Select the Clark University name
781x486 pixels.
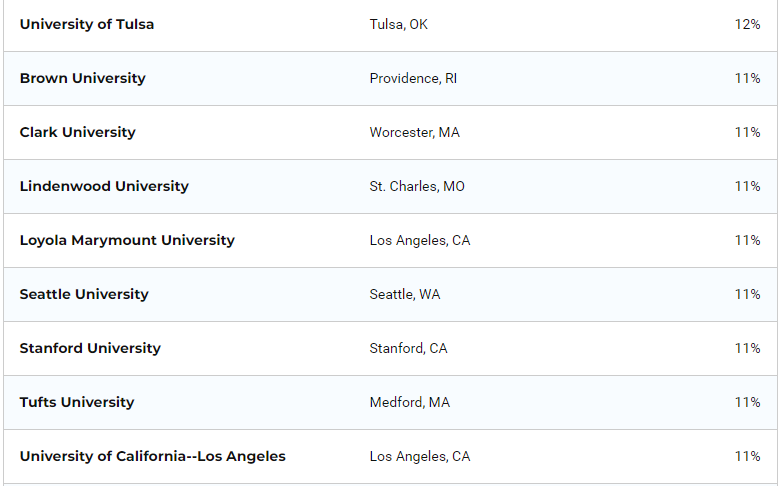77,132
